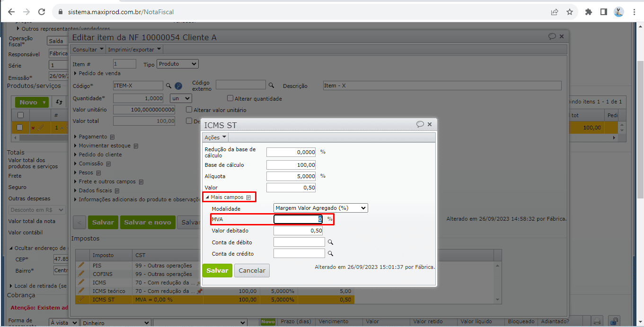The height and width of the screenshot is (327, 644).
Task: Click the green Novo button in Produtos/serviços
Action: [x=32, y=102]
